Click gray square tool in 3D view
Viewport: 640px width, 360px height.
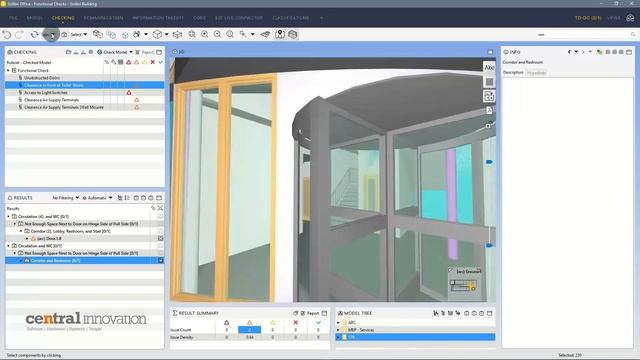(489, 82)
